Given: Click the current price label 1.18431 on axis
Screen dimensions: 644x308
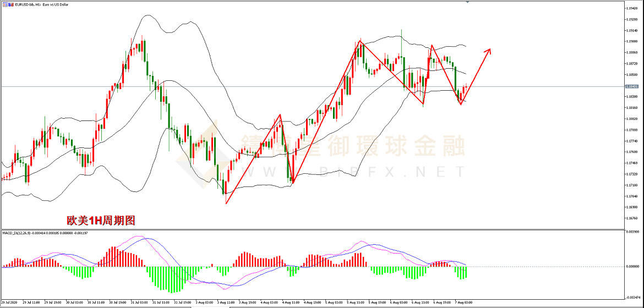Looking at the screenshot, I should (631, 86).
